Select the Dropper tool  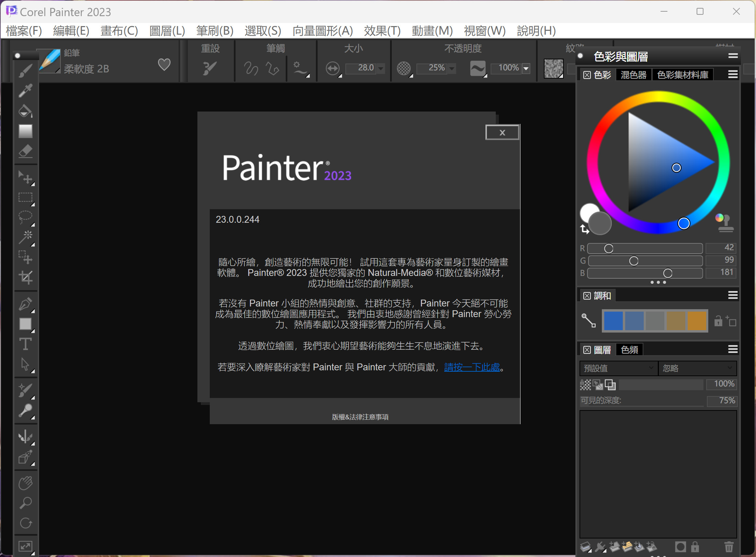pos(25,91)
